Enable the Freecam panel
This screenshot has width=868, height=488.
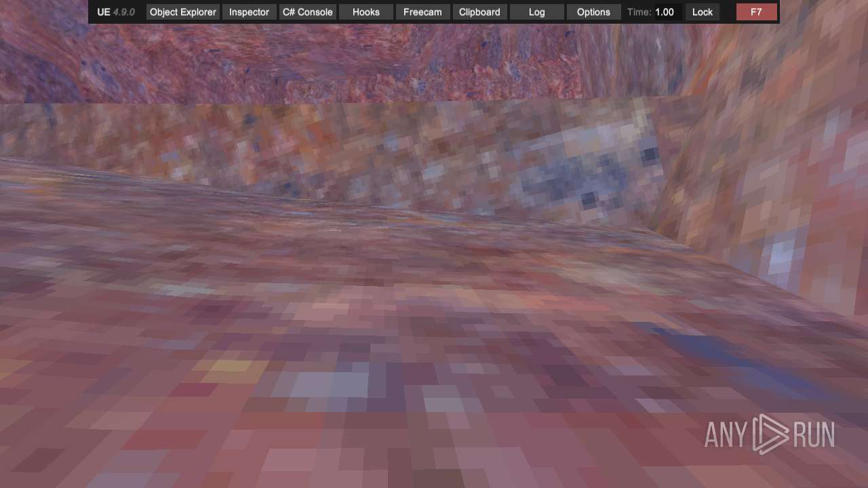[x=422, y=12]
